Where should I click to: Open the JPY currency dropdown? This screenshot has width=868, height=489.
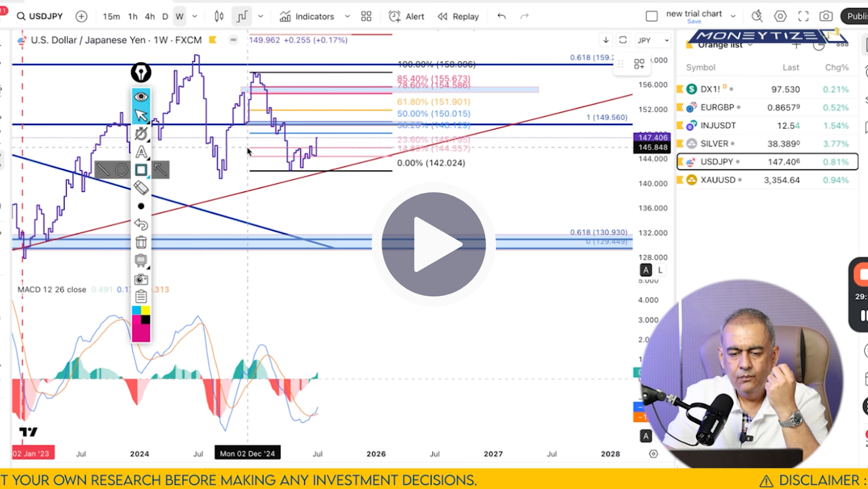point(653,40)
